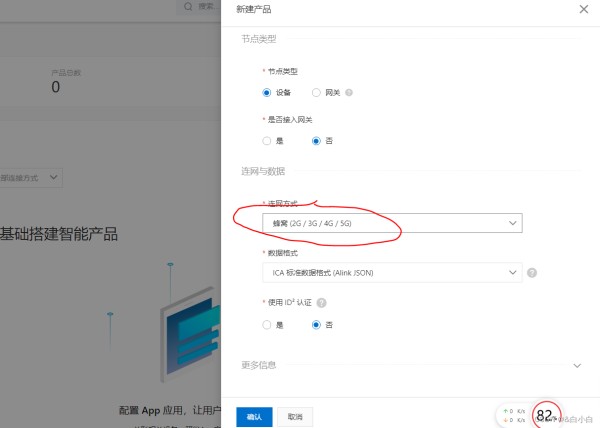Open 连网方式 dropdown showing 蜂窝
Screen dimensions: 600x428
392,223
